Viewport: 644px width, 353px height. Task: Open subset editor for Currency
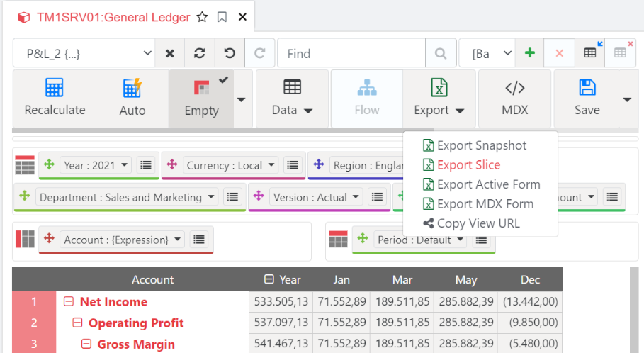point(293,165)
